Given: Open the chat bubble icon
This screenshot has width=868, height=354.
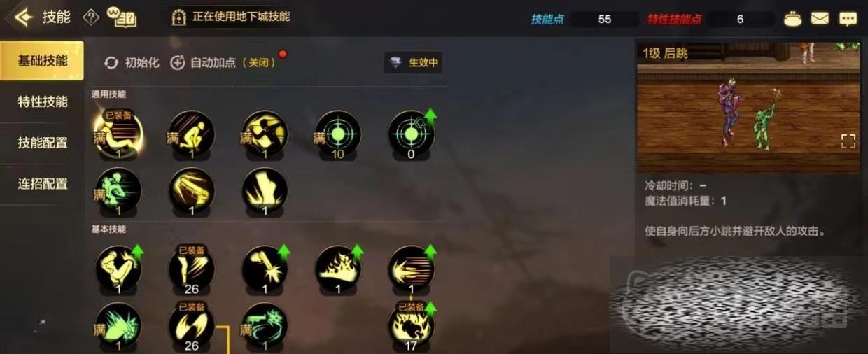Looking at the screenshot, I should 848,19.
